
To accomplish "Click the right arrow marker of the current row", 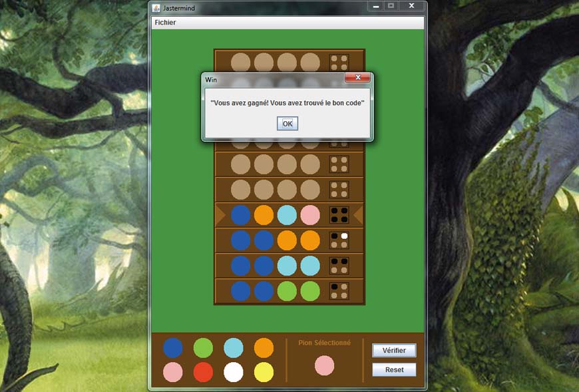I will pyautogui.click(x=358, y=215).
